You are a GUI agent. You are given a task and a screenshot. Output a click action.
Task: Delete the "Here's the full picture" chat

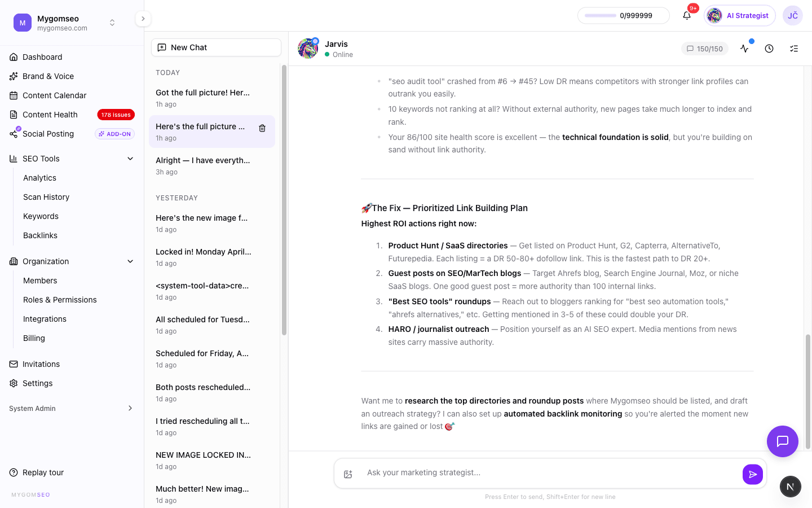click(262, 128)
